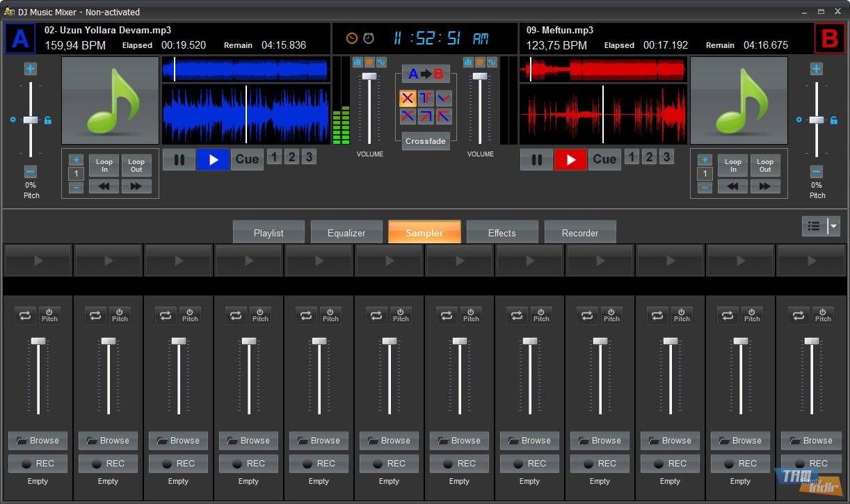
Task: Enable Pitch on the last sampler channel
Action: coord(823,315)
